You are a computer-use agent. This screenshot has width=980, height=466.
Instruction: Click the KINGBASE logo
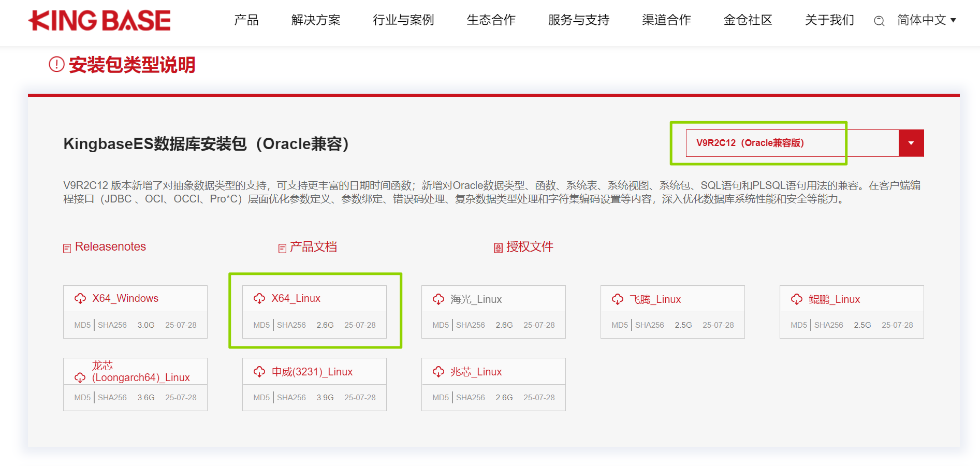tap(99, 20)
